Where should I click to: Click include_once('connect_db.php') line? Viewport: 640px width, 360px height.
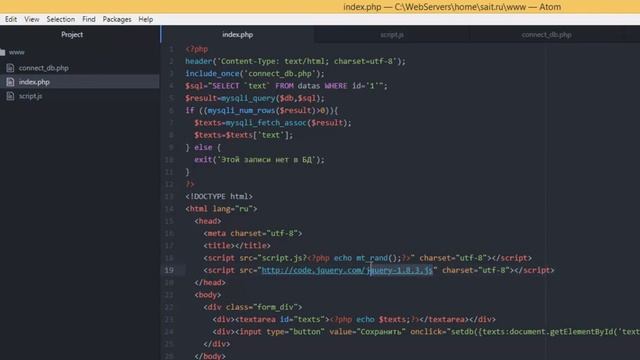click(x=255, y=73)
